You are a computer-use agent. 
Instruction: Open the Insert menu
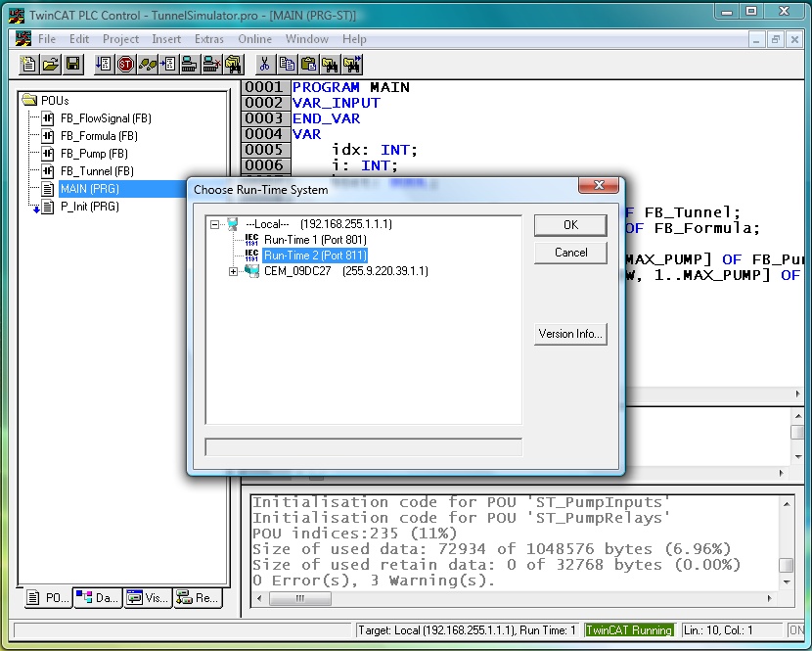[166, 39]
